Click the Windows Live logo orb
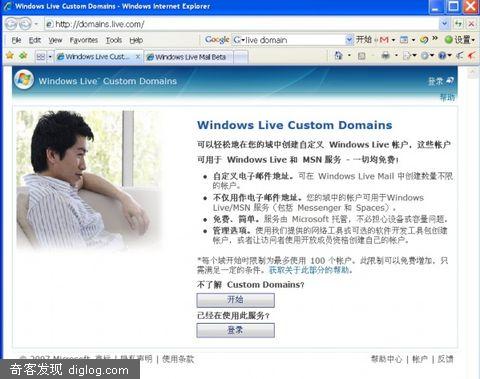The width and height of the screenshot is (480, 379). pos(24,79)
